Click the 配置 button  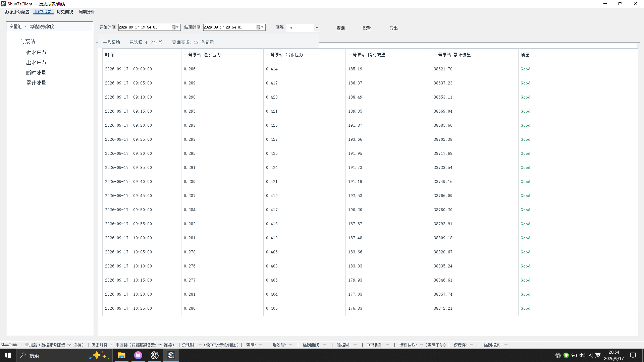tap(367, 28)
